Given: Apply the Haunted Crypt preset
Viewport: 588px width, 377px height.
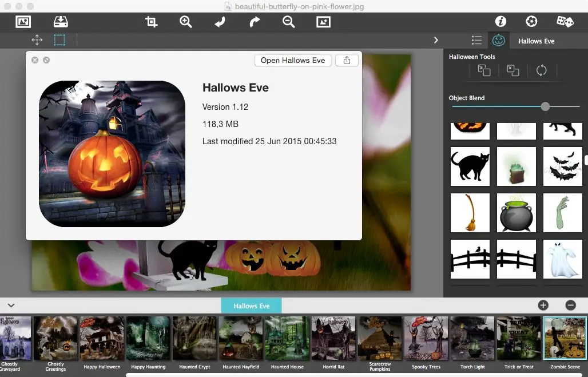Looking at the screenshot, I should coord(194,344).
